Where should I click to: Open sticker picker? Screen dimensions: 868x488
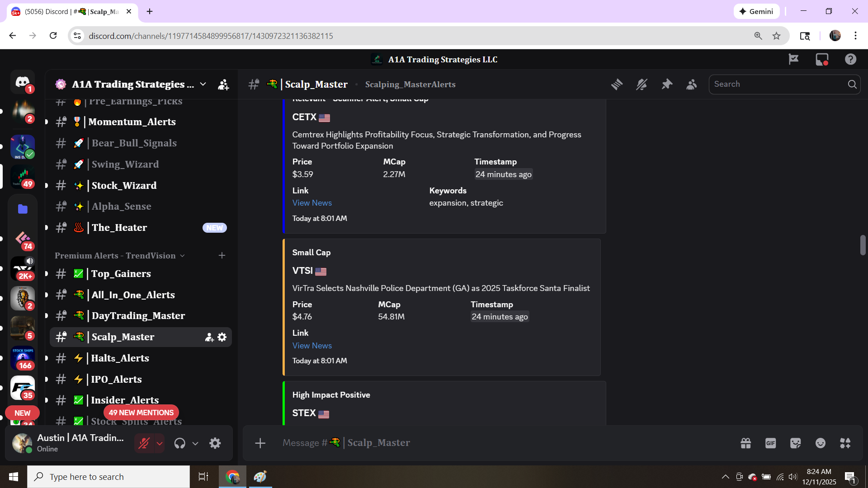pos(796,443)
